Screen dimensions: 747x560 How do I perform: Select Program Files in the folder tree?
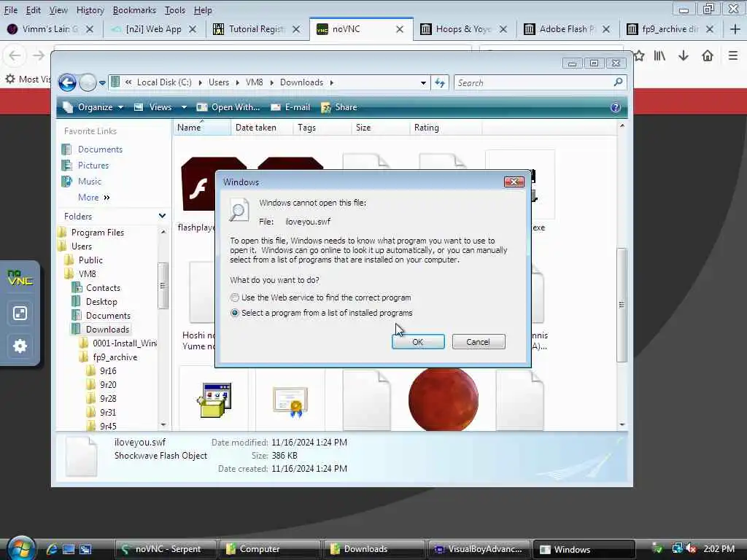point(97,233)
